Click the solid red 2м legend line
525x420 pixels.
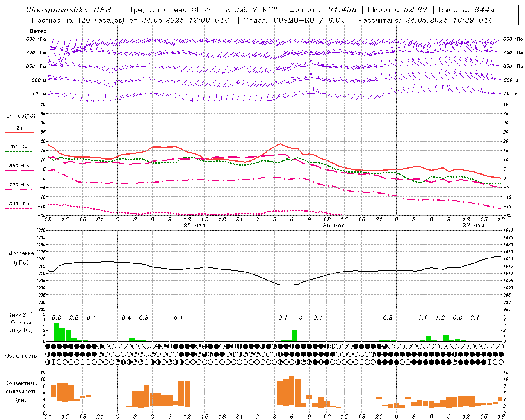click(19, 132)
